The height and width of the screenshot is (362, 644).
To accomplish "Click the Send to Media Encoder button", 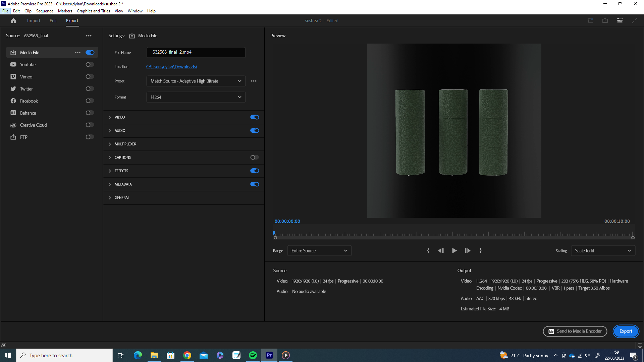I will (x=575, y=331).
